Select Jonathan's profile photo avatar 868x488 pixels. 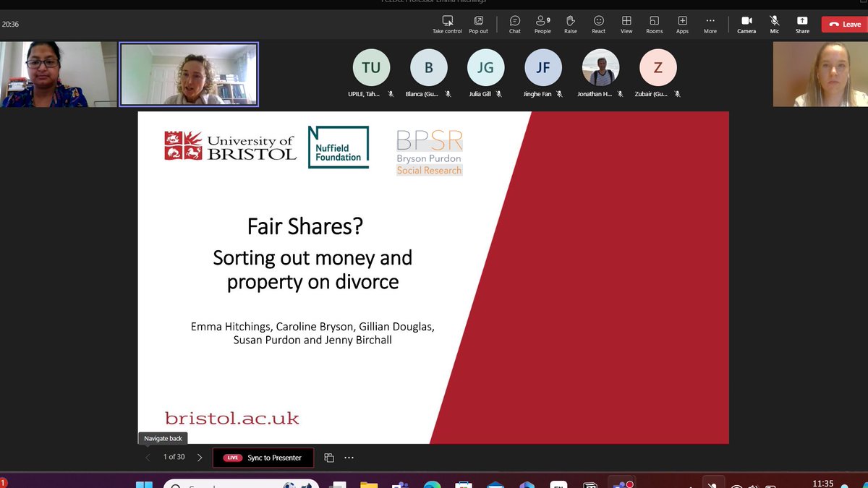click(600, 68)
